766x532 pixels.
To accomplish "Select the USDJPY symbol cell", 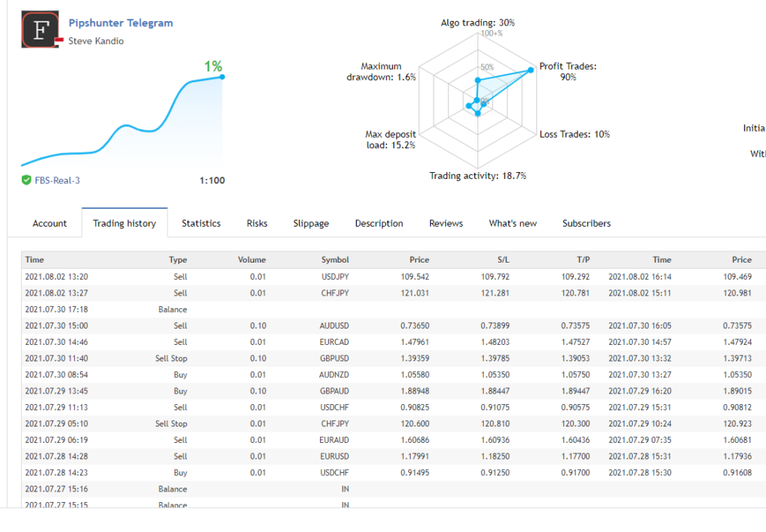I will coord(335,277).
